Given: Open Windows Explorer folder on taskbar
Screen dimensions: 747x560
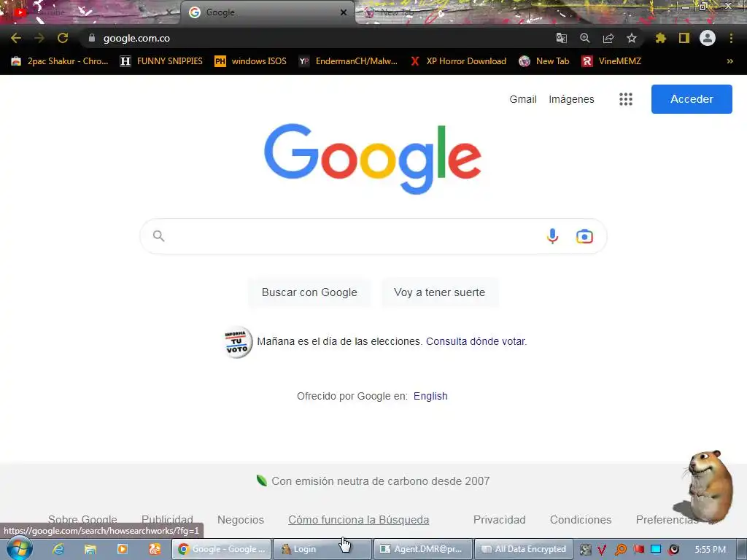Looking at the screenshot, I should (90, 549).
